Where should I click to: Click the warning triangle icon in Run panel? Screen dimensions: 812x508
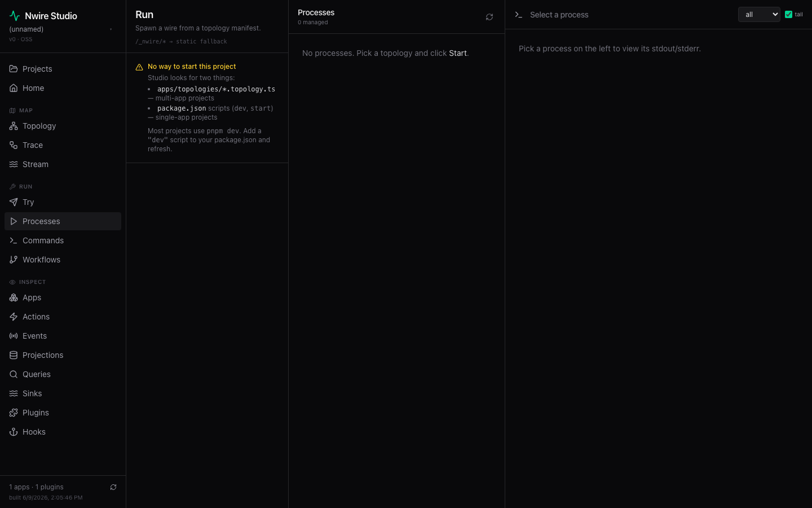(139, 67)
